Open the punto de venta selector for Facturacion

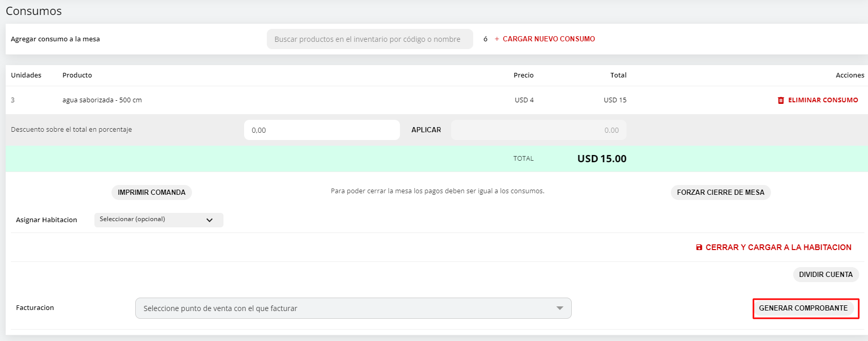tap(353, 308)
